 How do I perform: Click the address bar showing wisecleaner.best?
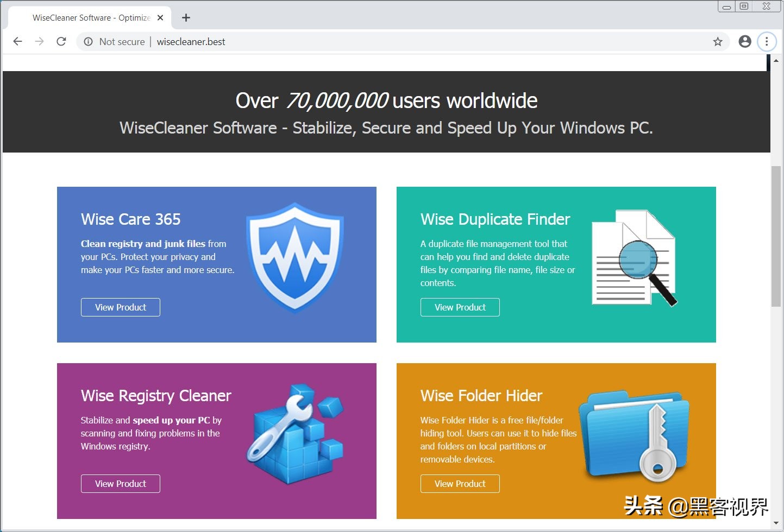(402, 42)
